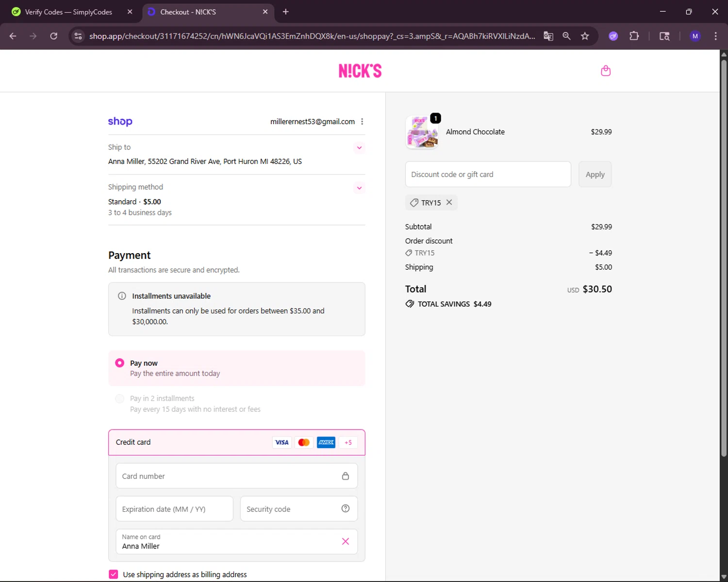
Task: Select the Credit card payment header
Action: pos(237,442)
